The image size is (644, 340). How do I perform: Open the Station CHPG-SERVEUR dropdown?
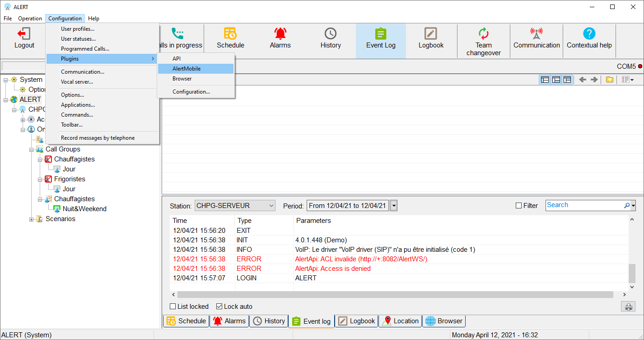[235, 206]
